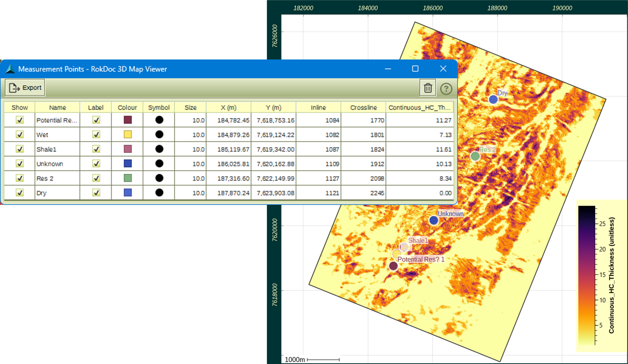This screenshot has height=364, width=628.
Task: Maximize the Measurement Points window
Action: click(x=415, y=69)
